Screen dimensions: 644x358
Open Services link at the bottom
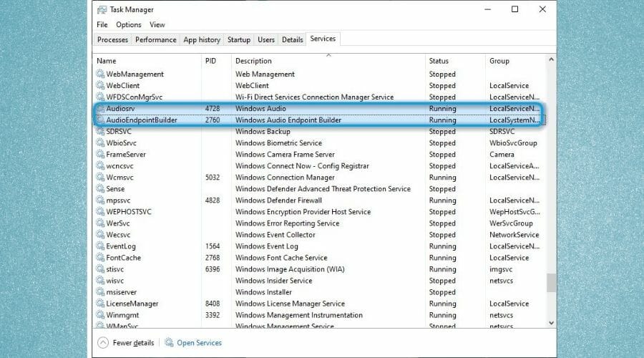[x=199, y=342]
